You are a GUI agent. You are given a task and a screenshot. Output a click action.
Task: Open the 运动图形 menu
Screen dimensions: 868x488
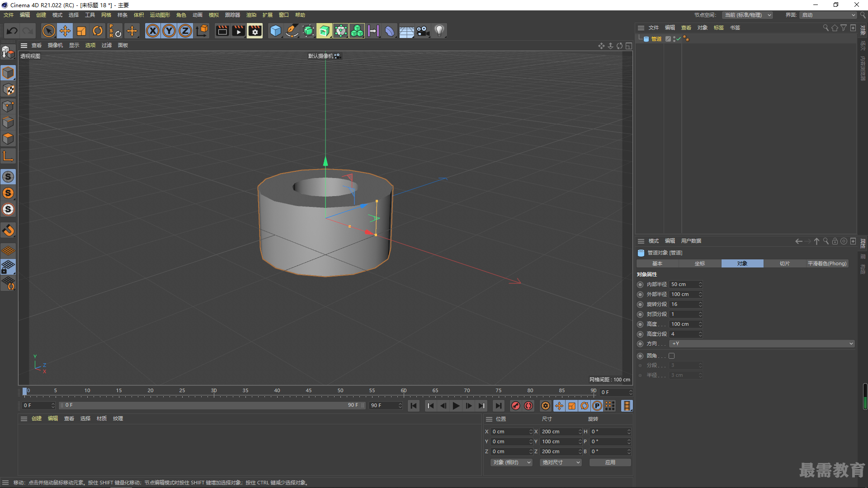point(160,15)
